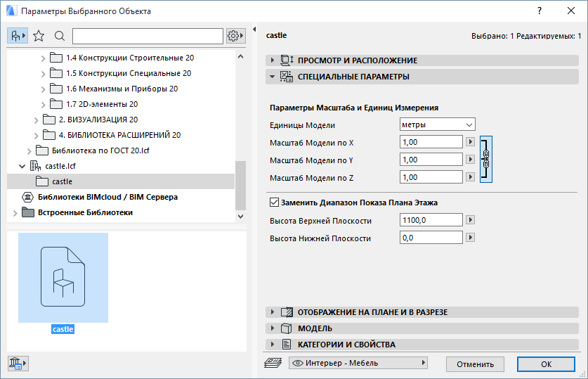Image resolution: width=588 pixels, height=379 pixels.
Task: Click the help question mark button
Action: [540, 11]
